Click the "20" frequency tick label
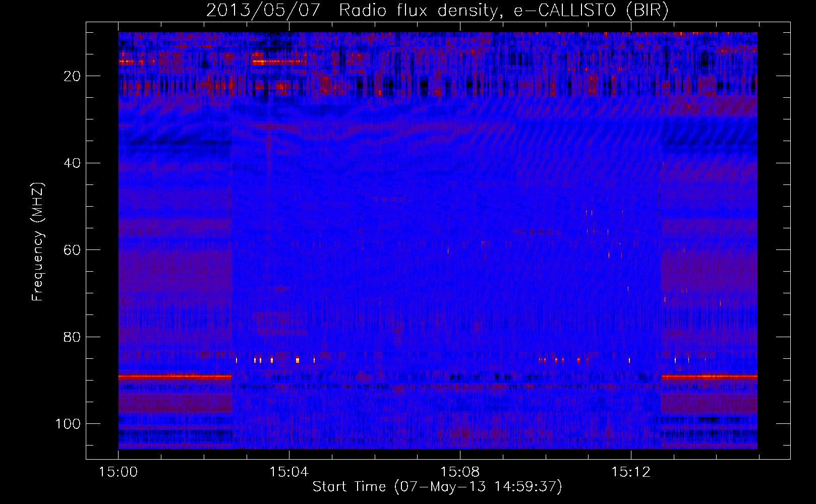Screen dimensions: 816x504 tap(73, 76)
